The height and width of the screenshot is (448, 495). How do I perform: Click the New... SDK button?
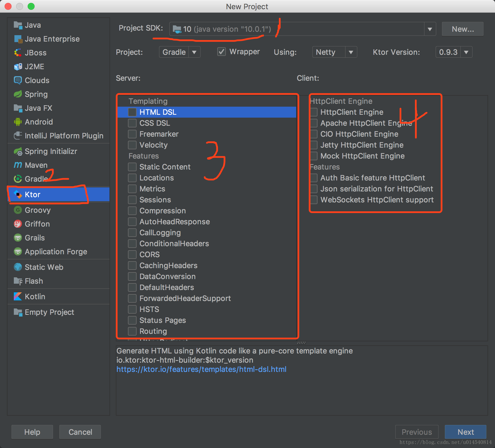point(463,29)
